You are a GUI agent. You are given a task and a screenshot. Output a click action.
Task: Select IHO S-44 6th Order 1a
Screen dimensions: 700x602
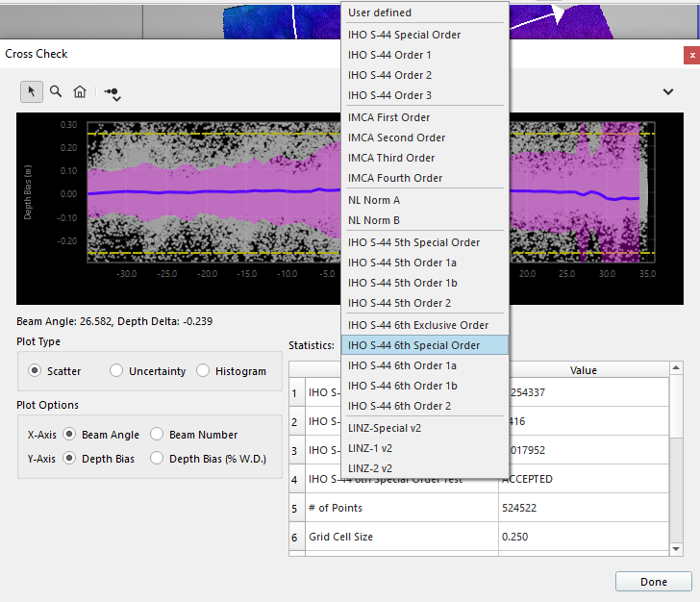[x=402, y=365]
